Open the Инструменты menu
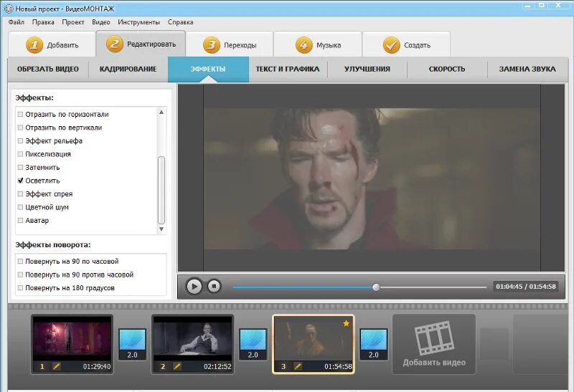574x392 pixels. coord(138,22)
